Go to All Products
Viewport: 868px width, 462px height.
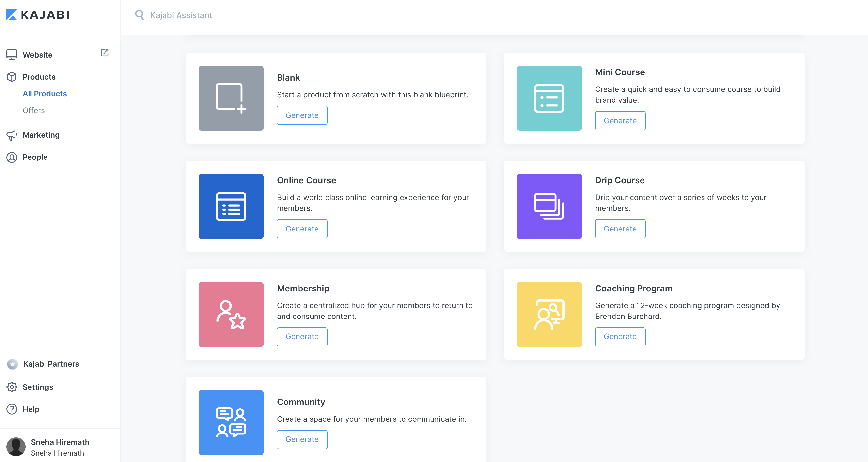pos(45,94)
